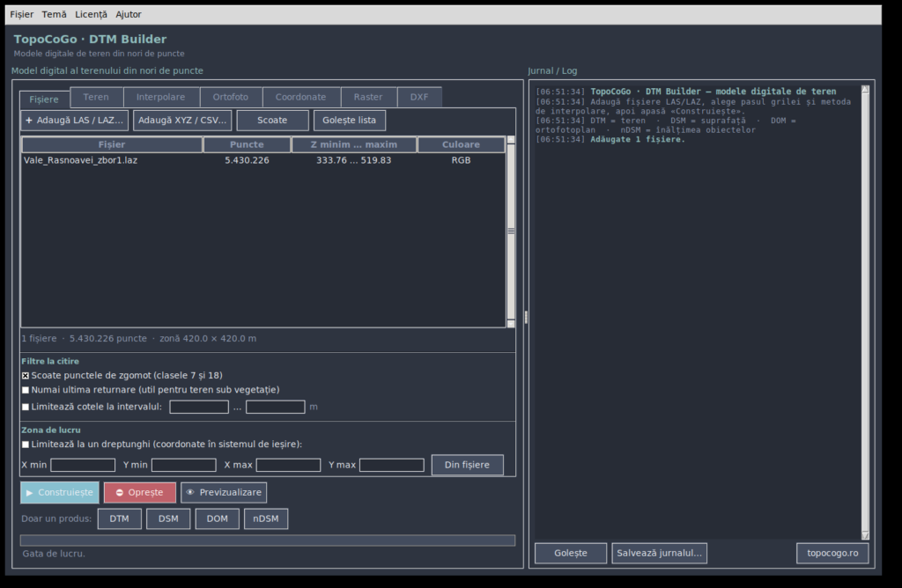Open the topocogo.ro link button
This screenshot has height=588, width=902.
coord(832,553)
